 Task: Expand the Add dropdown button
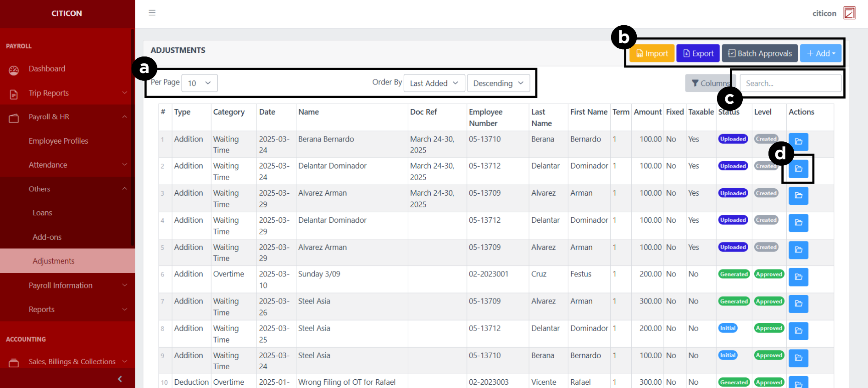820,53
